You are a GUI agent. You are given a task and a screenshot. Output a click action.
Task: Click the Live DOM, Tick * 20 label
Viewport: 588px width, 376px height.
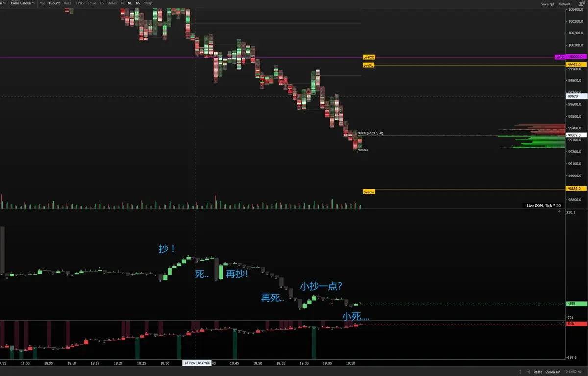pyautogui.click(x=543, y=206)
